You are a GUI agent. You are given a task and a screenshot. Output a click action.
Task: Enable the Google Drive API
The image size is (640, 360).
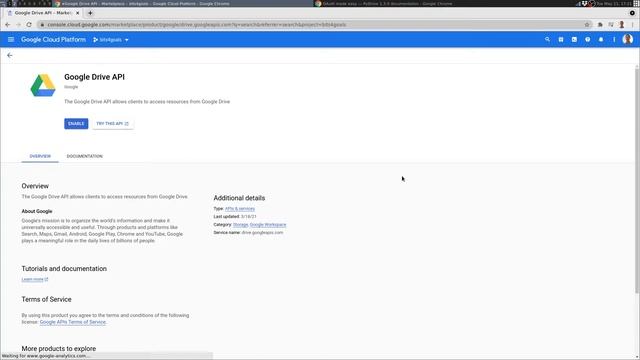pyautogui.click(x=76, y=124)
